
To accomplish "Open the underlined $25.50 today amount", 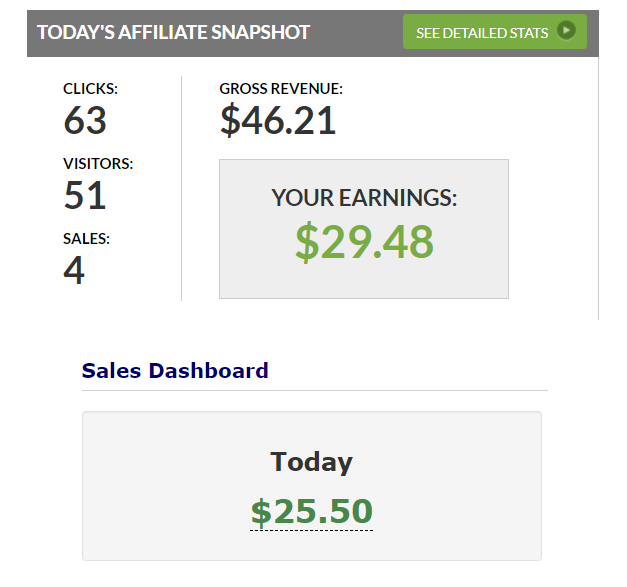I will (312, 512).
